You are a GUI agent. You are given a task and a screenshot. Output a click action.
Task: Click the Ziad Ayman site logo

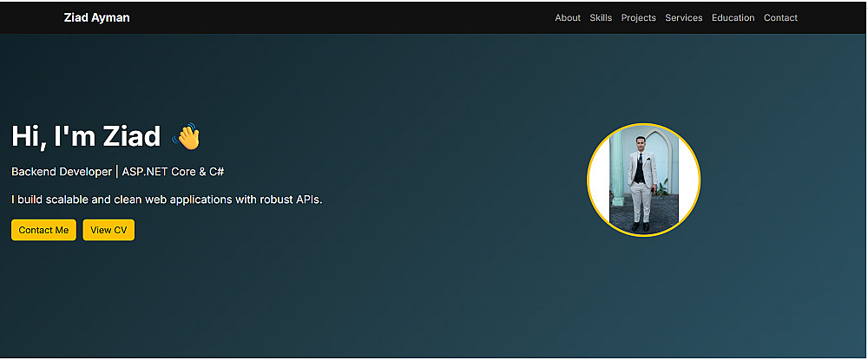[97, 17]
